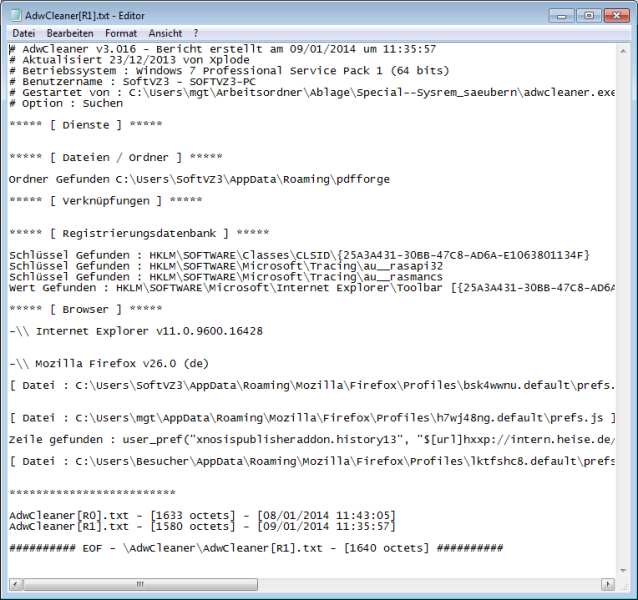Click the horizontal scrollbar thumb
Screen dimensions: 638x600
[140, 585]
